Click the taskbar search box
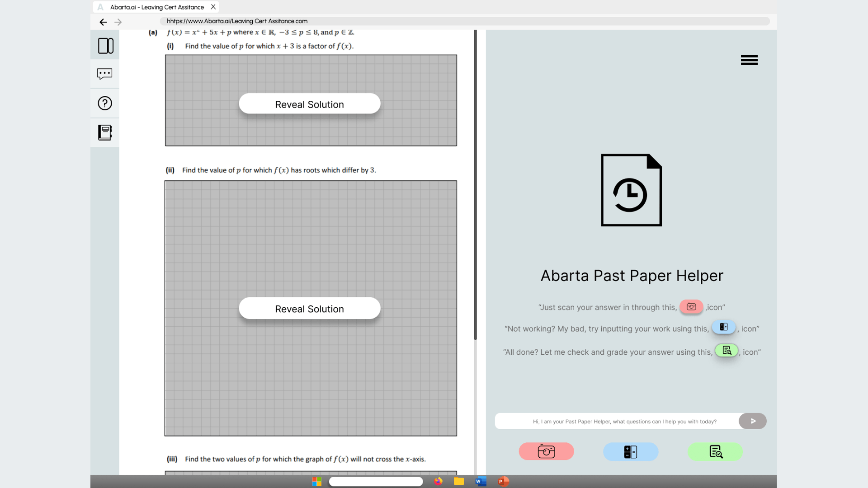Screen dimensions: 868x488 (x=376, y=482)
